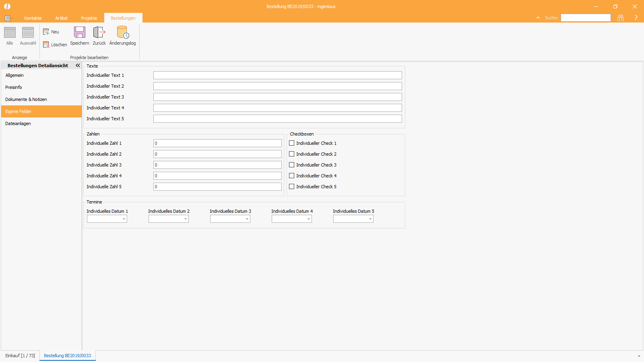The height and width of the screenshot is (362, 644).
Task: Open Individuelles Datum 1 dropdown
Action: (124, 219)
